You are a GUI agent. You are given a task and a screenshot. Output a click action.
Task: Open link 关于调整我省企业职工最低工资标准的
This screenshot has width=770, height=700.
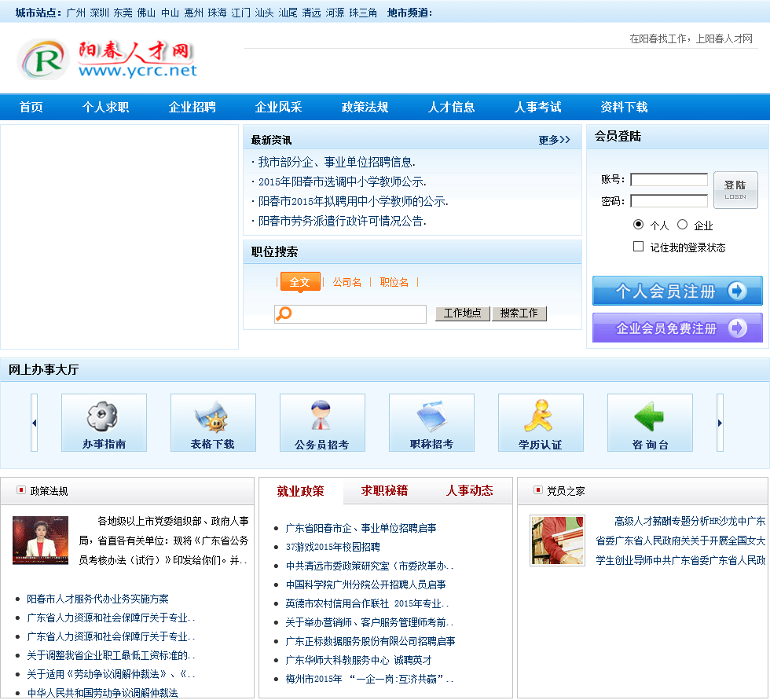point(111,655)
